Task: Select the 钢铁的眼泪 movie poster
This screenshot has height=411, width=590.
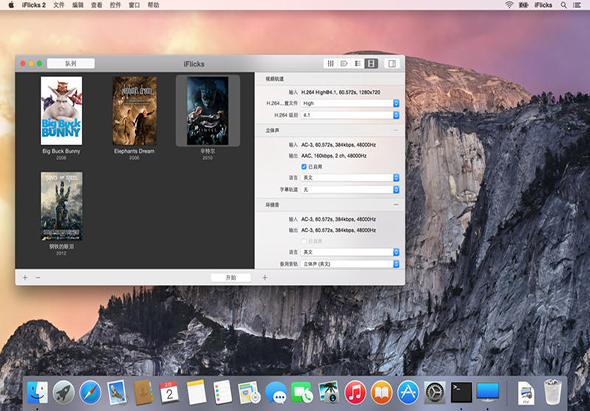Action: 61,206
